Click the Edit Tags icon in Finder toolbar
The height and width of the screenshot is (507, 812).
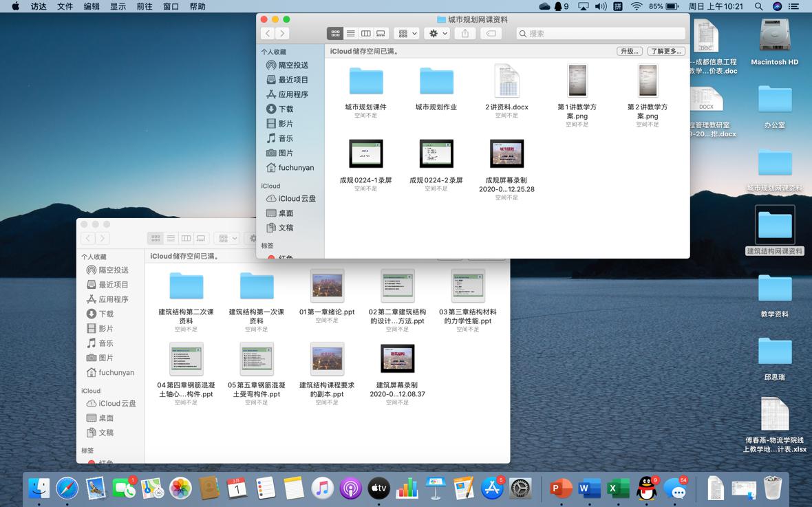[491, 33]
